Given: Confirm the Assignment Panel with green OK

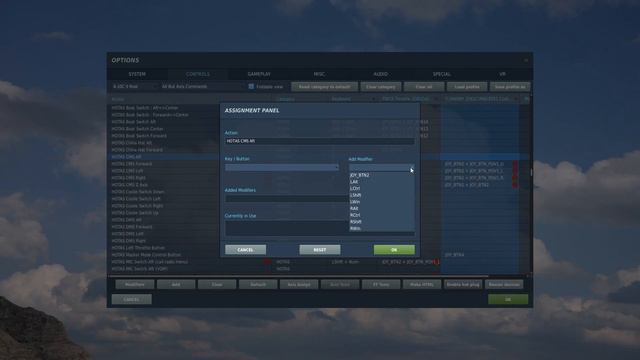Looking at the screenshot, I should pos(394,250).
